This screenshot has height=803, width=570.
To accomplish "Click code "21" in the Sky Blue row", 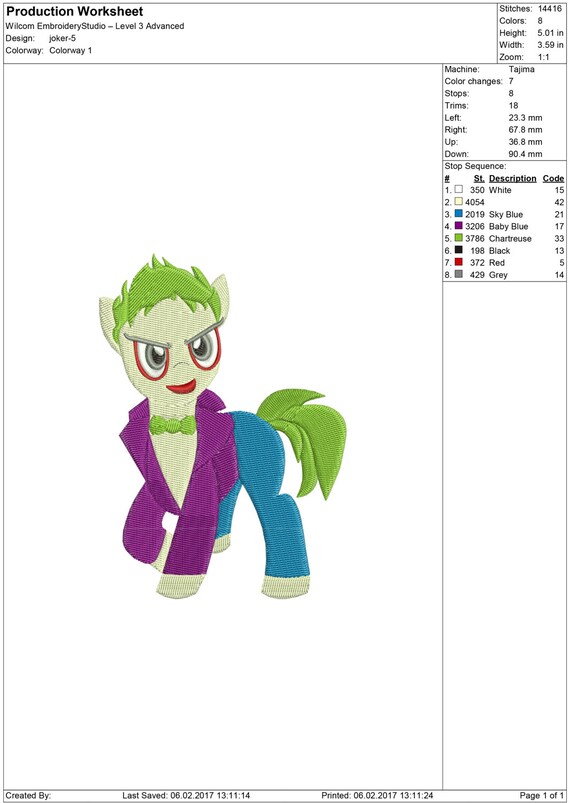I will point(559,214).
